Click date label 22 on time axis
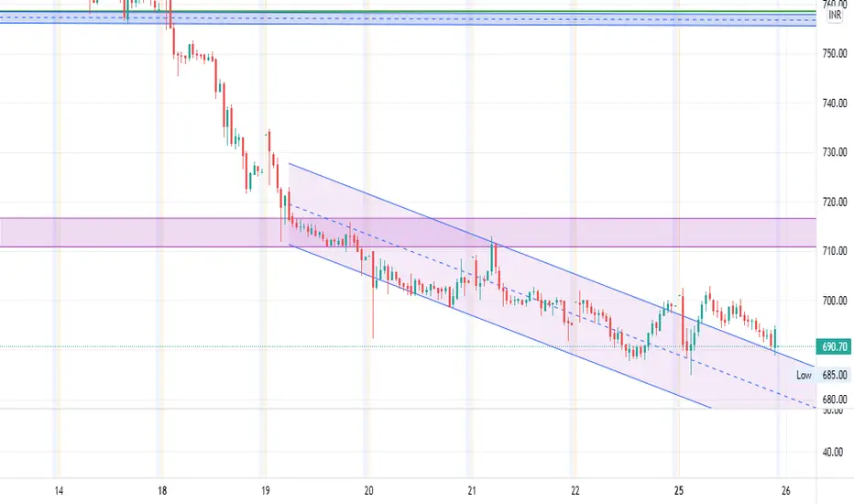The height and width of the screenshot is (504, 854). pyautogui.click(x=575, y=491)
